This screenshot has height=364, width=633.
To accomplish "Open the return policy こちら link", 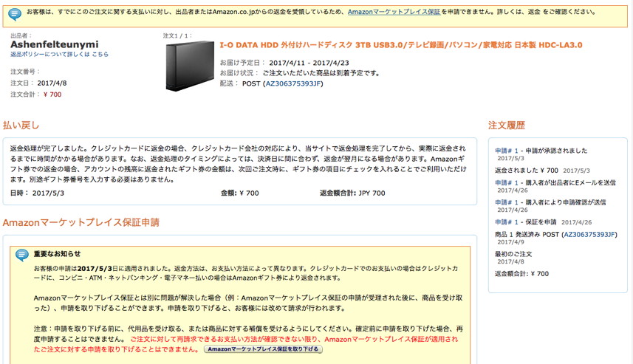I will coord(100,54).
